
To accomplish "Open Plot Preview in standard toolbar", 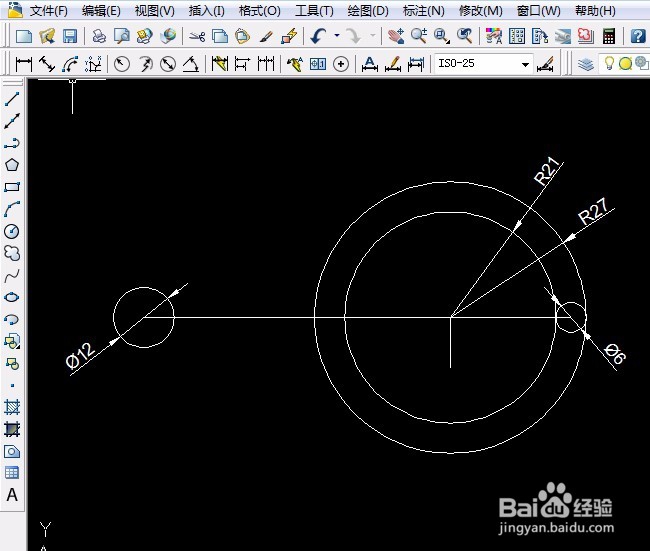I will coord(121,36).
